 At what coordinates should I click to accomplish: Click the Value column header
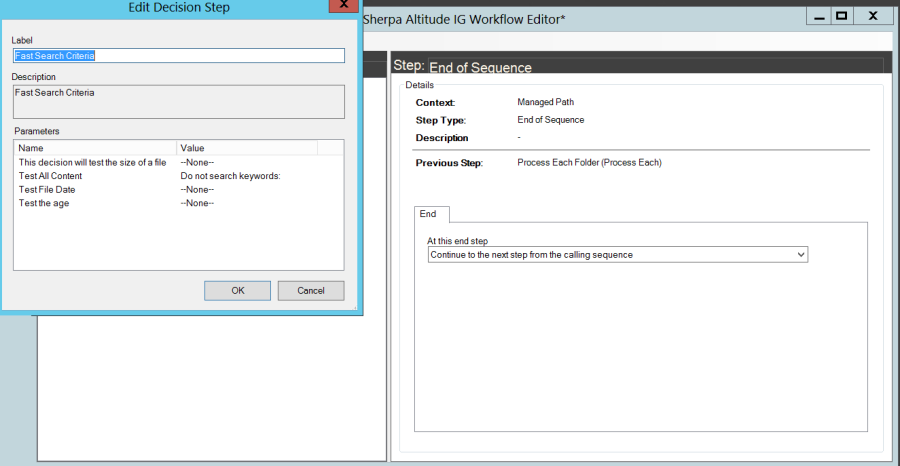pyautogui.click(x=246, y=148)
